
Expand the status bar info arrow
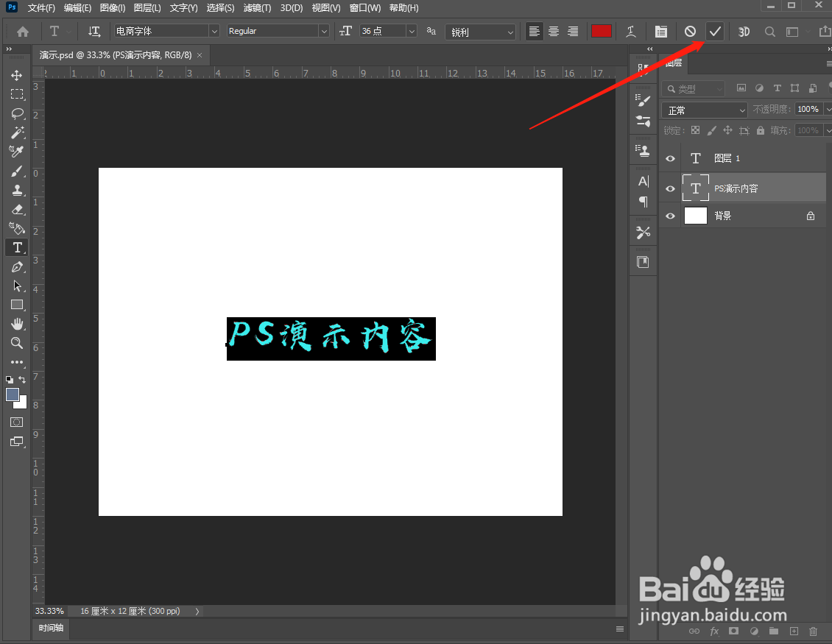(197, 611)
